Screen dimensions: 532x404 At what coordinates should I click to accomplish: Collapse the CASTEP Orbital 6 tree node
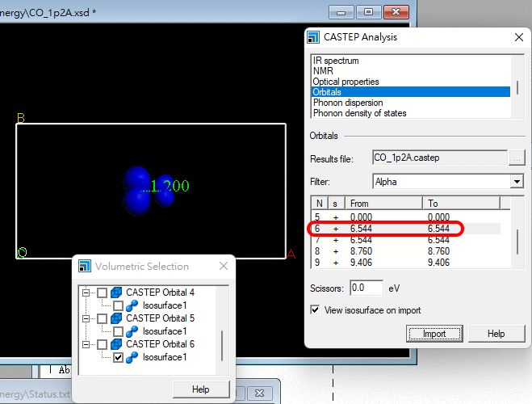[86, 344]
